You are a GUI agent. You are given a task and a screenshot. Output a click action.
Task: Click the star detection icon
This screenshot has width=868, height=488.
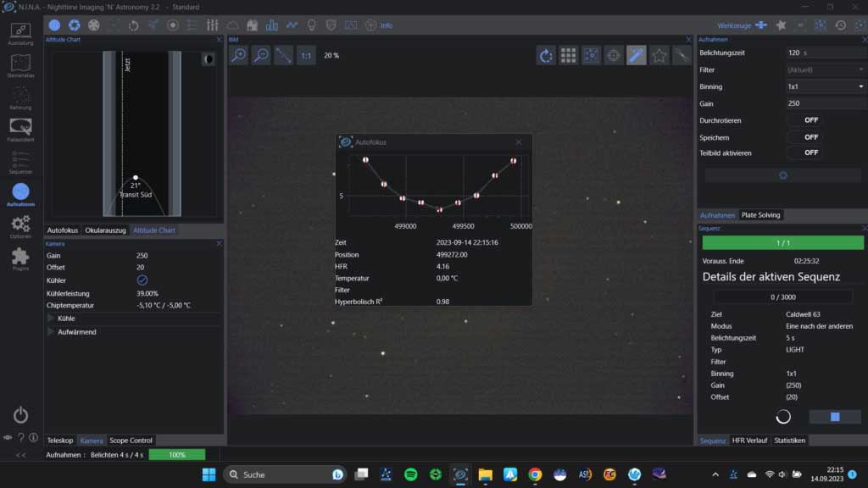pyautogui.click(x=659, y=55)
